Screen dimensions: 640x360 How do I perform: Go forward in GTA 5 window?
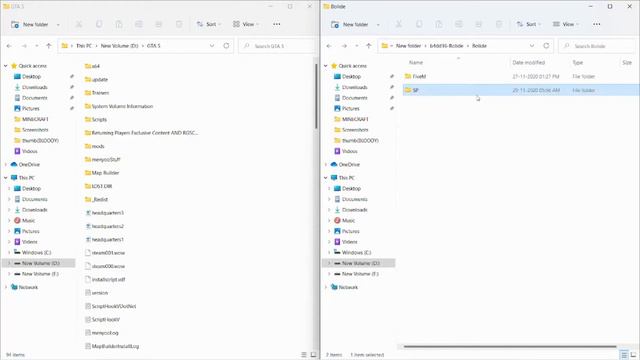24,46
